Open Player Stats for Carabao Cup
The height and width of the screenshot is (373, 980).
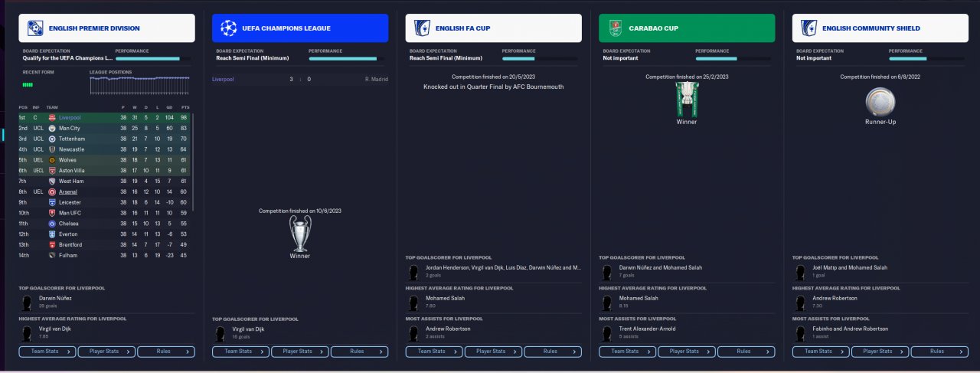coord(687,352)
